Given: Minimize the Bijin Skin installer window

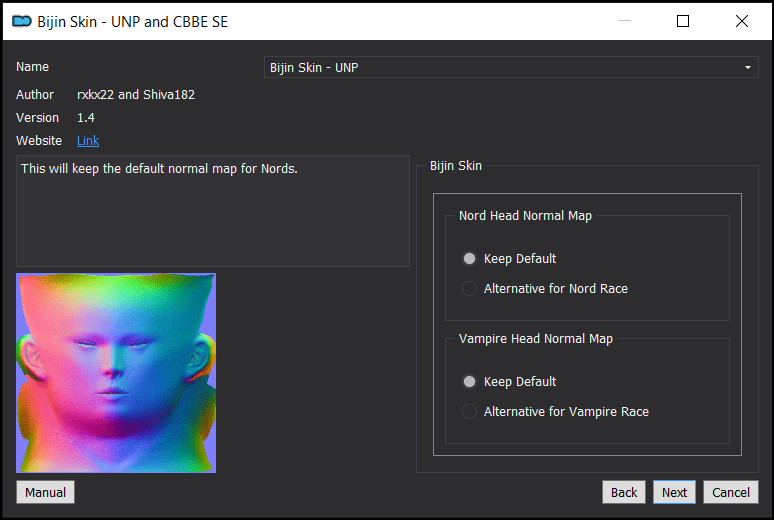Looking at the screenshot, I should pyautogui.click(x=625, y=21).
